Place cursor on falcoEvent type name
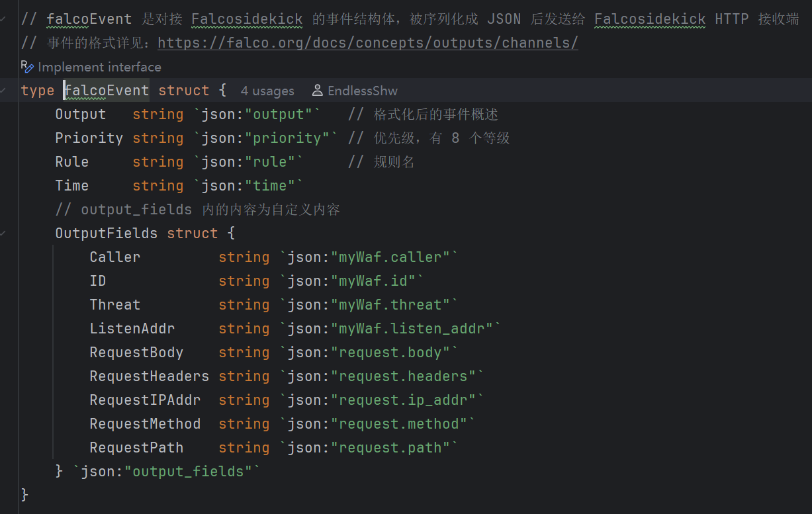 [x=107, y=91]
